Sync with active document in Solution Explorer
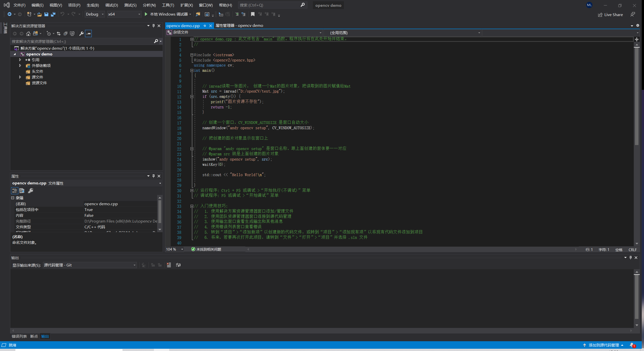Image resolution: width=644 pixels, height=351 pixels. 58,33
